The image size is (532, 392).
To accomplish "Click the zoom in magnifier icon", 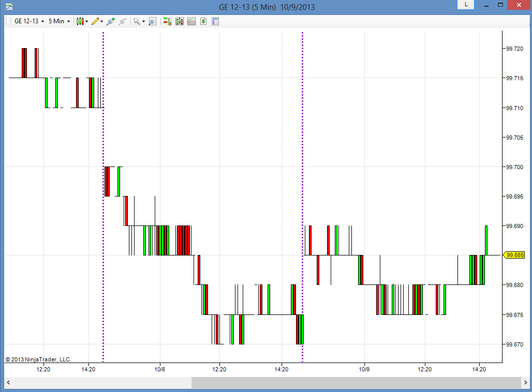I will [x=111, y=21].
